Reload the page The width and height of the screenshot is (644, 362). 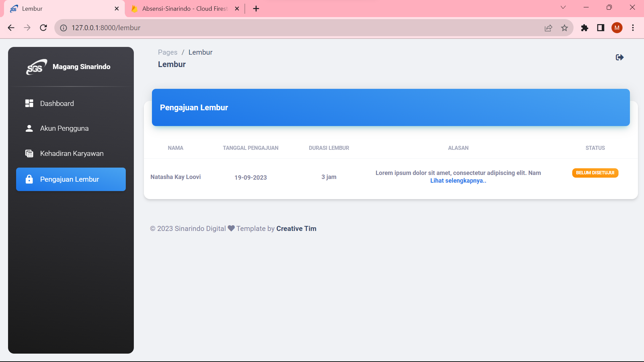pyautogui.click(x=43, y=28)
